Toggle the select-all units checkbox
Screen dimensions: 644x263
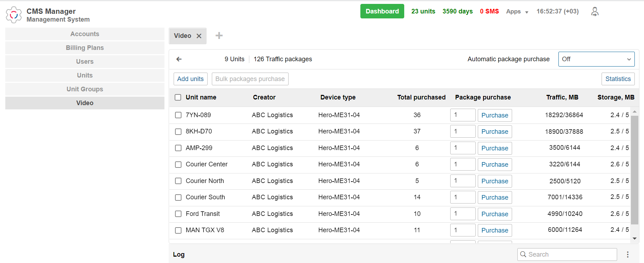click(178, 97)
